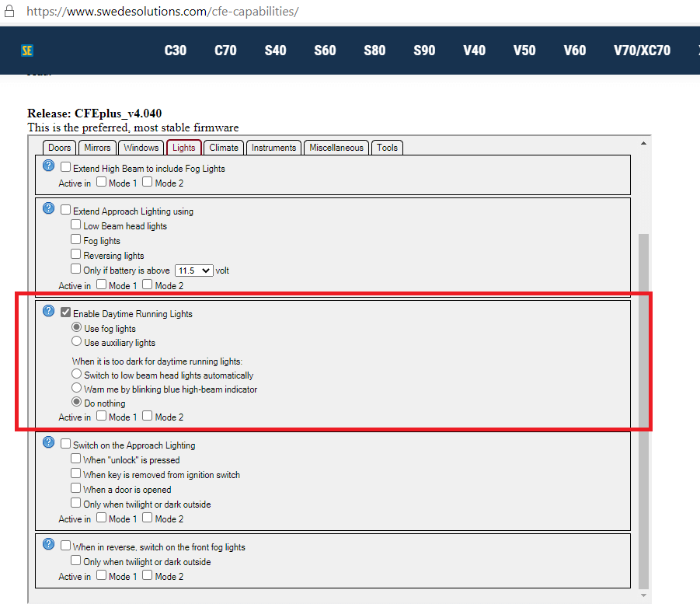Open the V70/XC70 model page
Screen dimensions: 700x604
(642, 51)
